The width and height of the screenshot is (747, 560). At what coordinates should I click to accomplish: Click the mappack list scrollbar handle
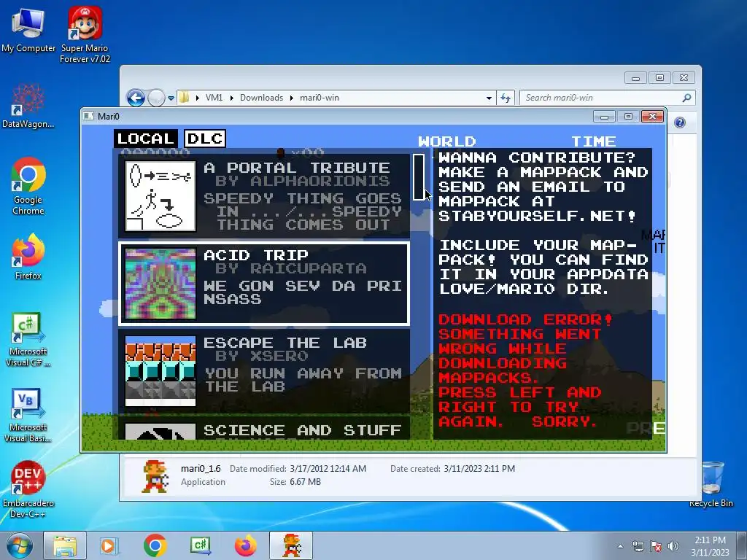point(419,177)
